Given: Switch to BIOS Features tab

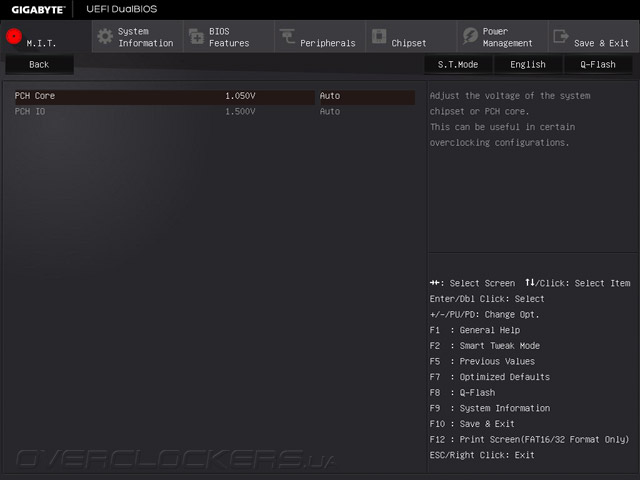Looking at the screenshot, I should [x=229, y=36].
